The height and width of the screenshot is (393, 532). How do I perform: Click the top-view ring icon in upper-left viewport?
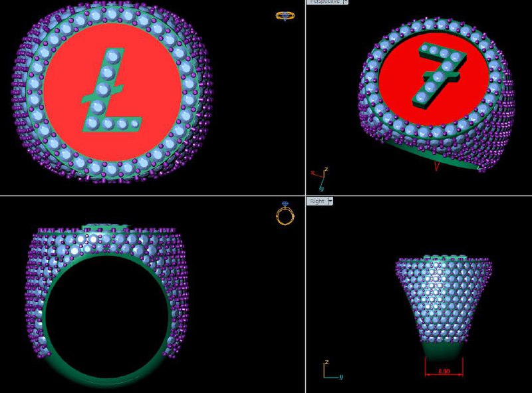point(285,16)
